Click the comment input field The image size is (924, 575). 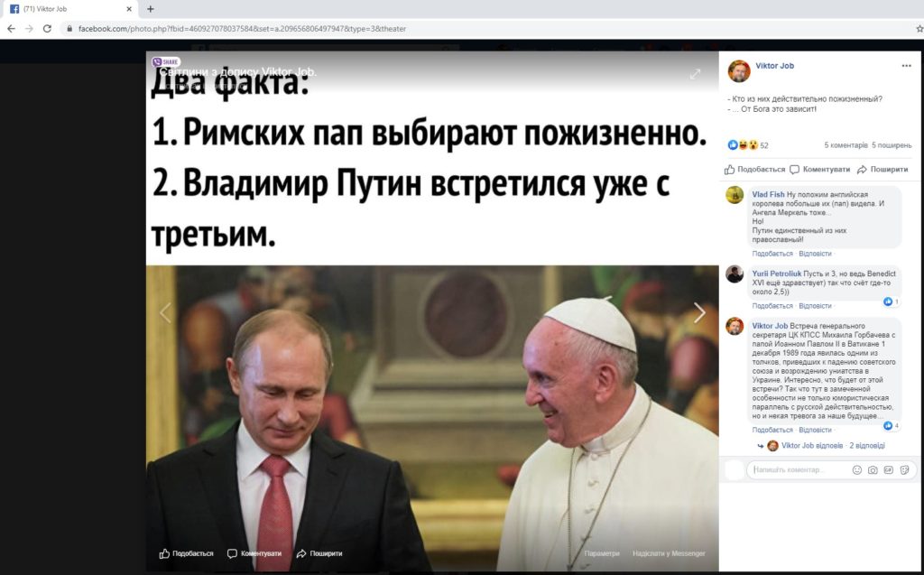tap(799, 470)
